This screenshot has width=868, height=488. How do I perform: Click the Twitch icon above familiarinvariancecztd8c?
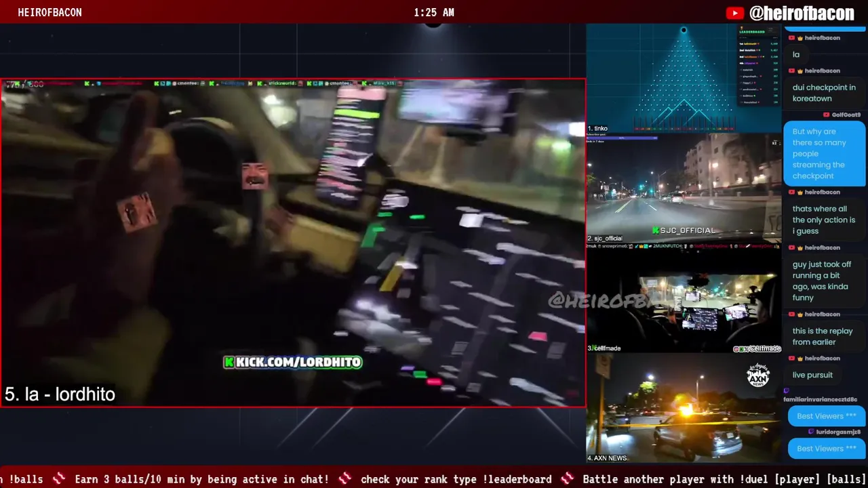787,391
